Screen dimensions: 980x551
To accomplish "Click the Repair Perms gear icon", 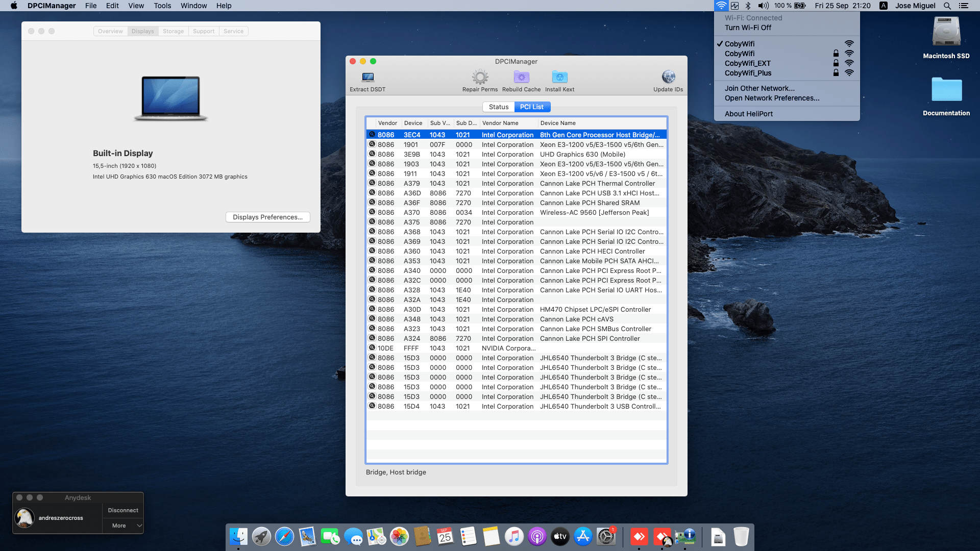I will (480, 78).
